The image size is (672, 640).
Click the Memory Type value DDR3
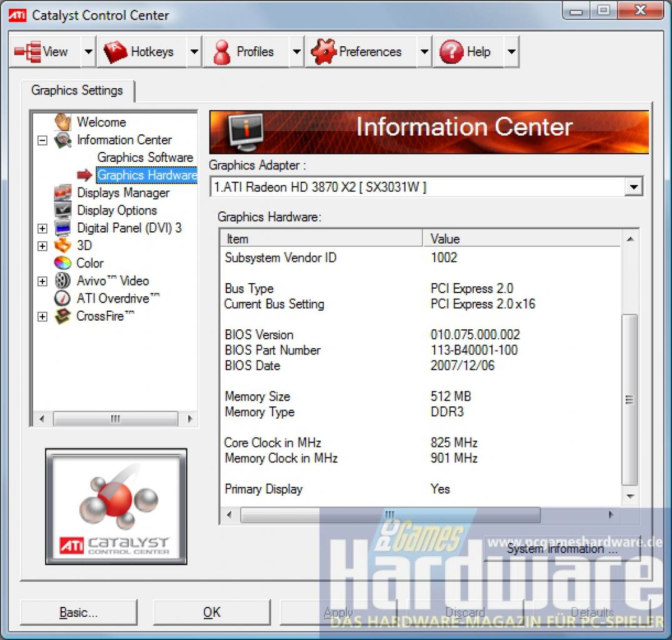pyautogui.click(x=447, y=412)
